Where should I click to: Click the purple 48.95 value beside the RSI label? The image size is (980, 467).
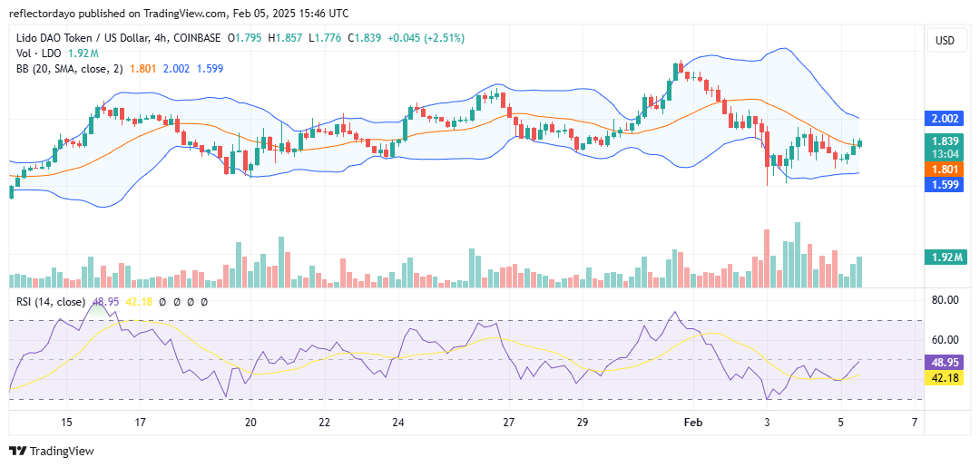104,302
